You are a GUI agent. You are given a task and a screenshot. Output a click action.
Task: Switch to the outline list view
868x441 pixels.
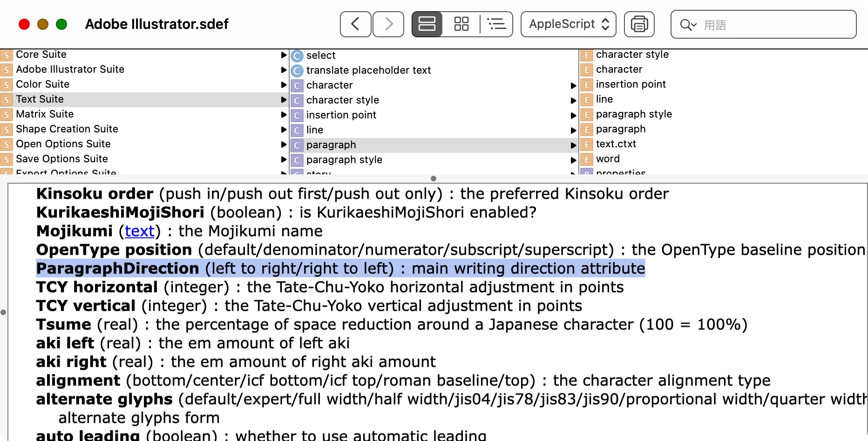click(x=496, y=24)
